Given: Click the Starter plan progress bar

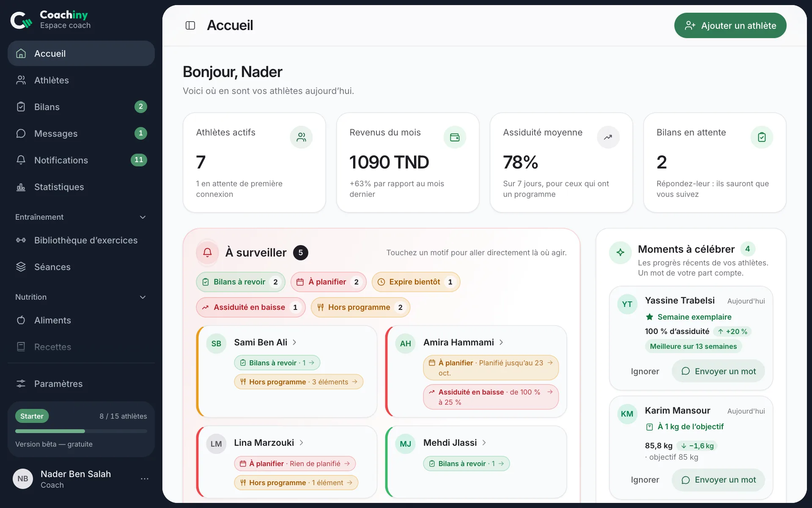Looking at the screenshot, I should [81, 431].
